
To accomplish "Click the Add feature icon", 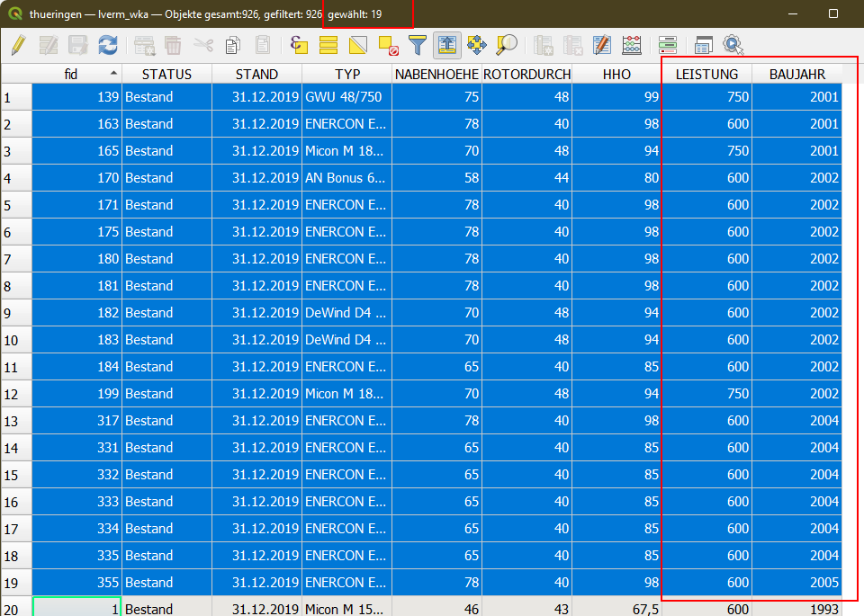I will coord(144,45).
